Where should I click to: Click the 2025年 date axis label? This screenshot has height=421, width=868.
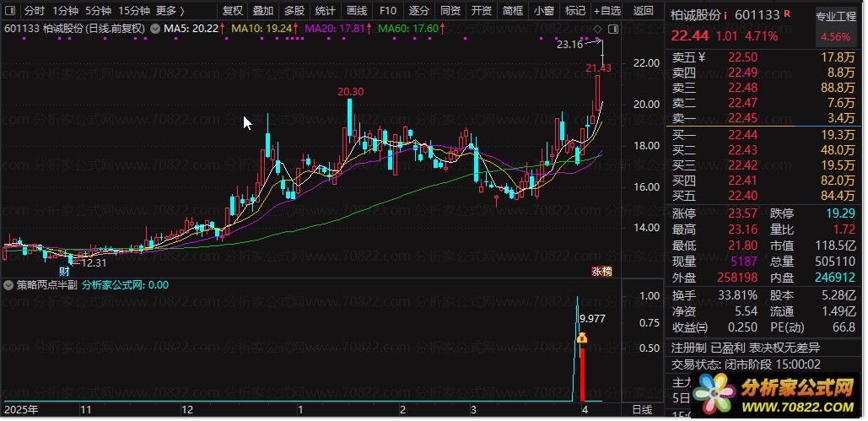pyautogui.click(x=21, y=410)
